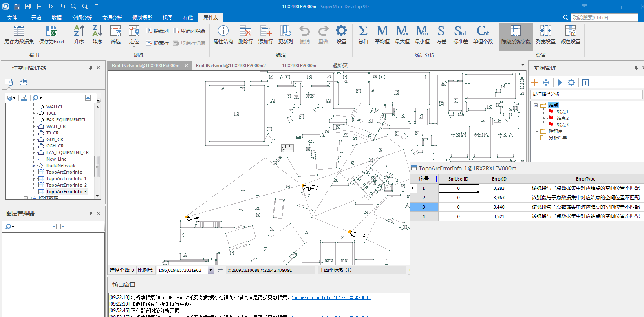Clear instances with the trash icon

tap(585, 82)
